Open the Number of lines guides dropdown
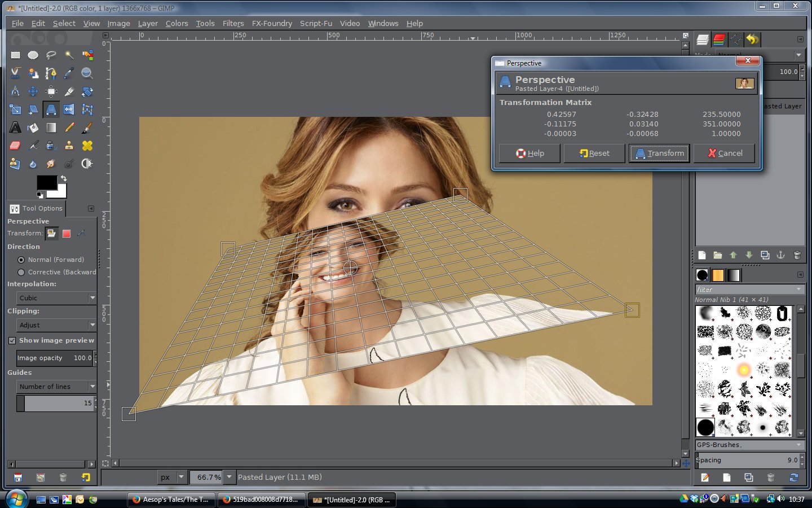The width and height of the screenshot is (812, 508). (x=56, y=387)
